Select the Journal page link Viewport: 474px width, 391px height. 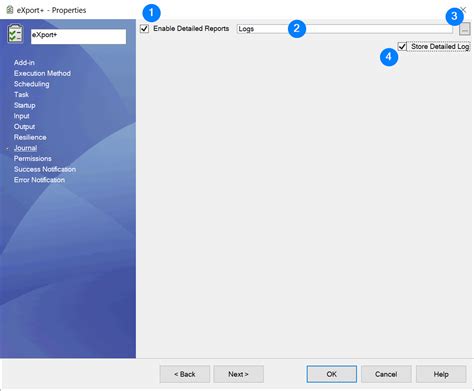[x=25, y=148]
